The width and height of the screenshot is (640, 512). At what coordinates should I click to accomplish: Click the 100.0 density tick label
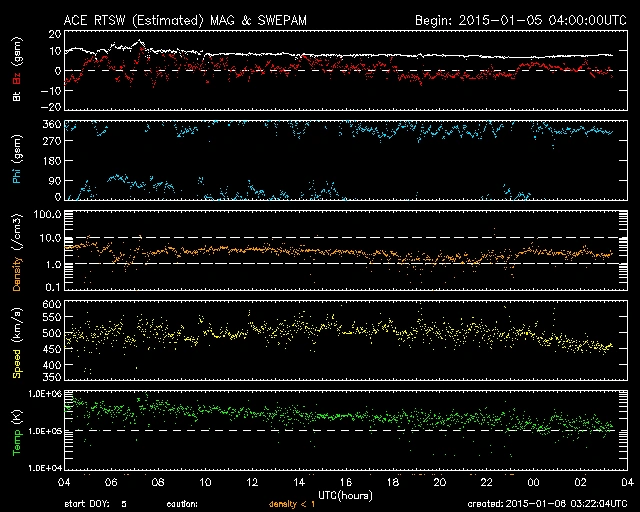(x=47, y=215)
